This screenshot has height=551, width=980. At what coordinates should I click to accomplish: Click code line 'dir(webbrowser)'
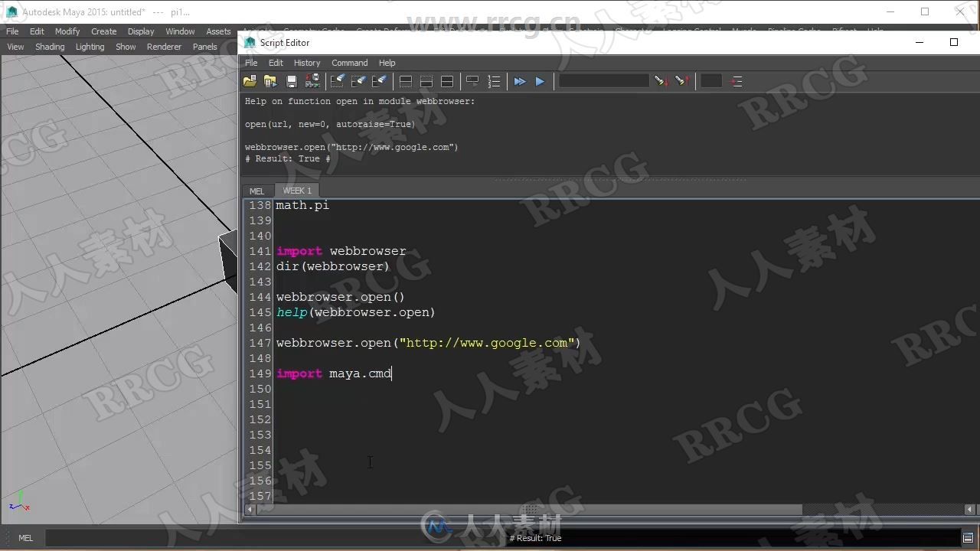[333, 266]
